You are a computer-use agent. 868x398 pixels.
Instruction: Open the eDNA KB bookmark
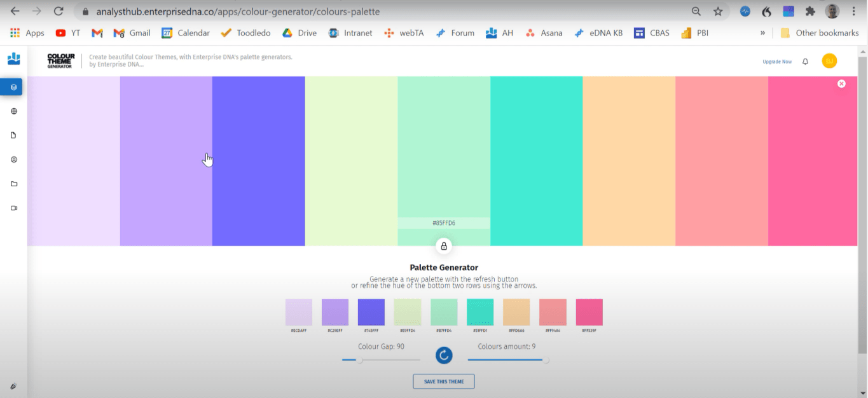pyautogui.click(x=598, y=33)
